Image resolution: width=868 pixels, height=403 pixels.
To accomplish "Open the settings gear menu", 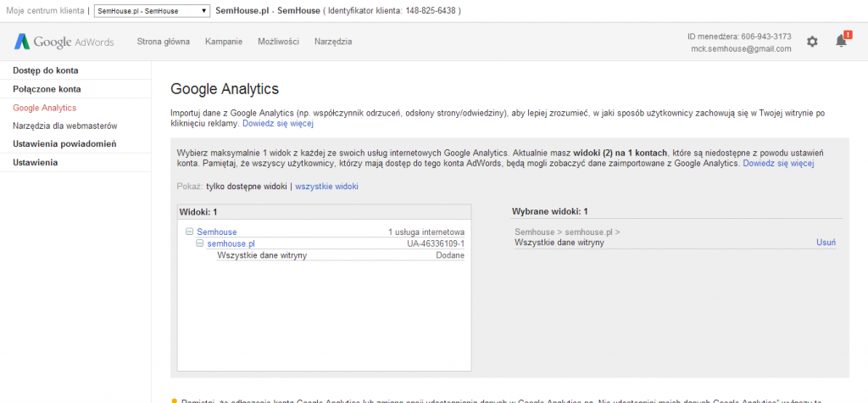I will click(x=812, y=42).
